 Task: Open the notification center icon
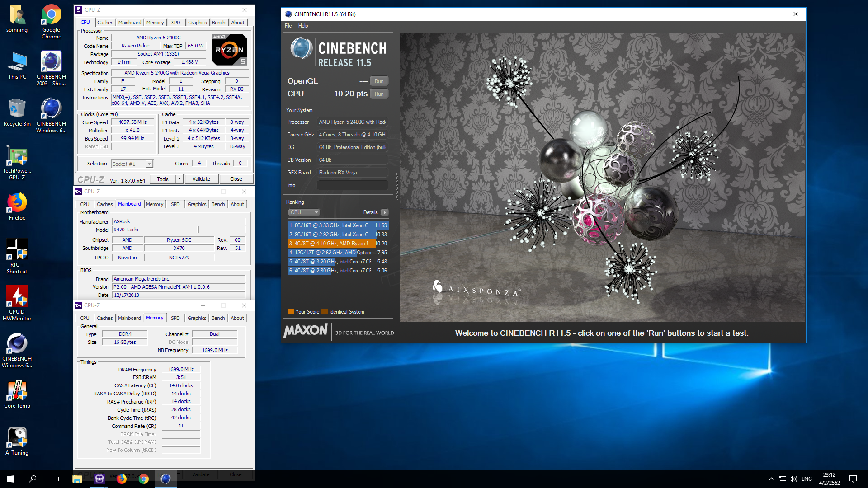[853, 479]
